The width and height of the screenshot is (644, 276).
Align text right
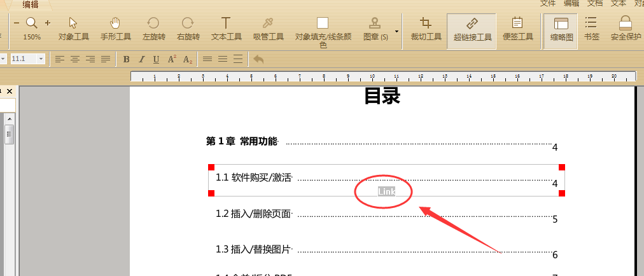(x=90, y=60)
